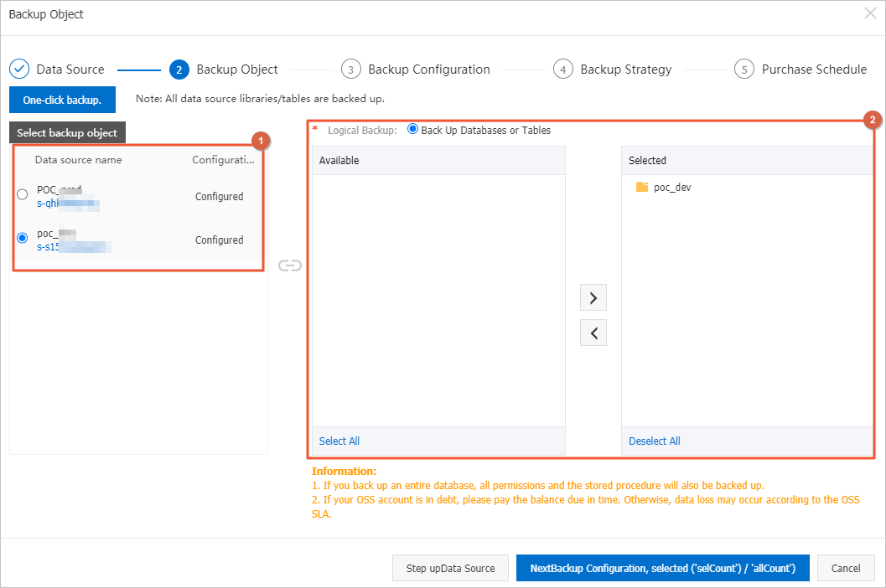Select the poc_ data source with s-s15 ID

[x=22, y=238]
